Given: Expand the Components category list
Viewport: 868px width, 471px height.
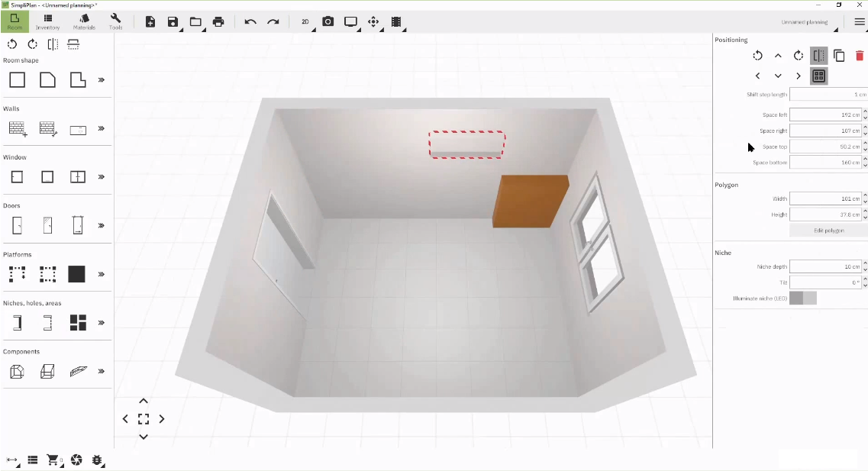Looking at the screenshot, I should 100,372.
